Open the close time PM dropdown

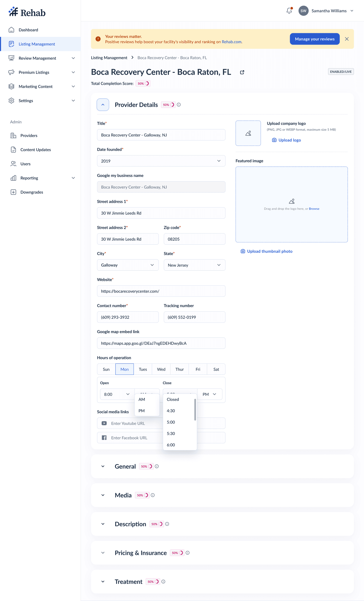210,394
